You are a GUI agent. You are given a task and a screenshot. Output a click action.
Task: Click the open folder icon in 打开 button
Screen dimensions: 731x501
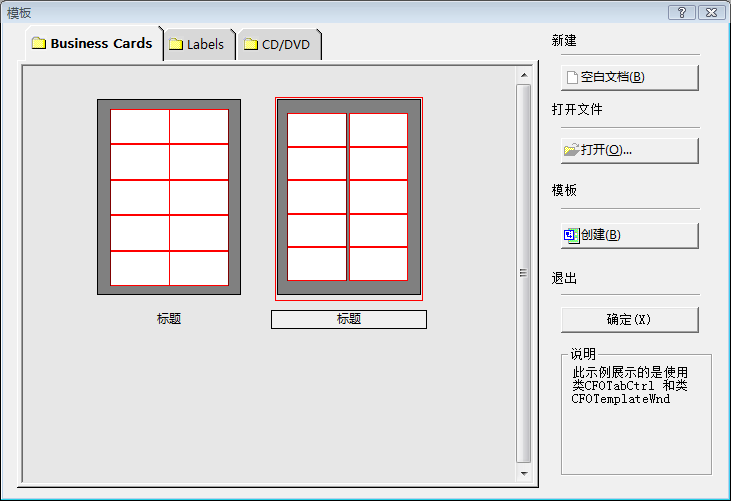coord(571,150)
